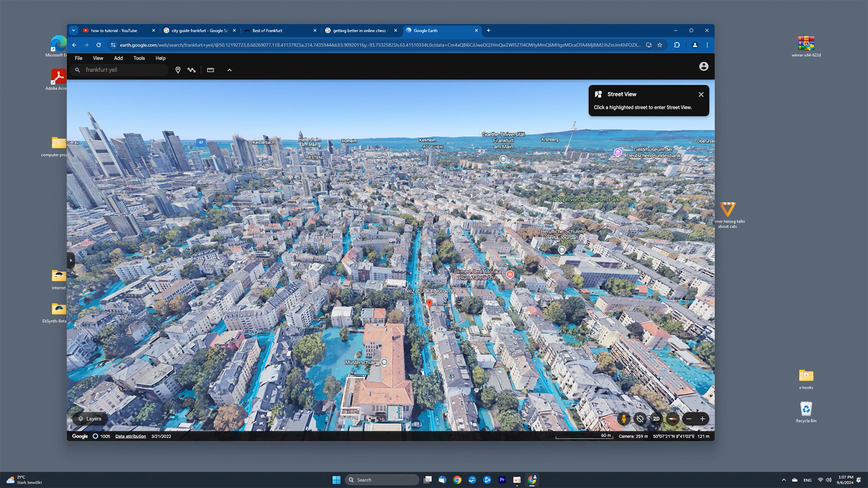
Task: Open Premiere Pro from the taskbar
Action: pyautogui.click(x=502, y=480)
